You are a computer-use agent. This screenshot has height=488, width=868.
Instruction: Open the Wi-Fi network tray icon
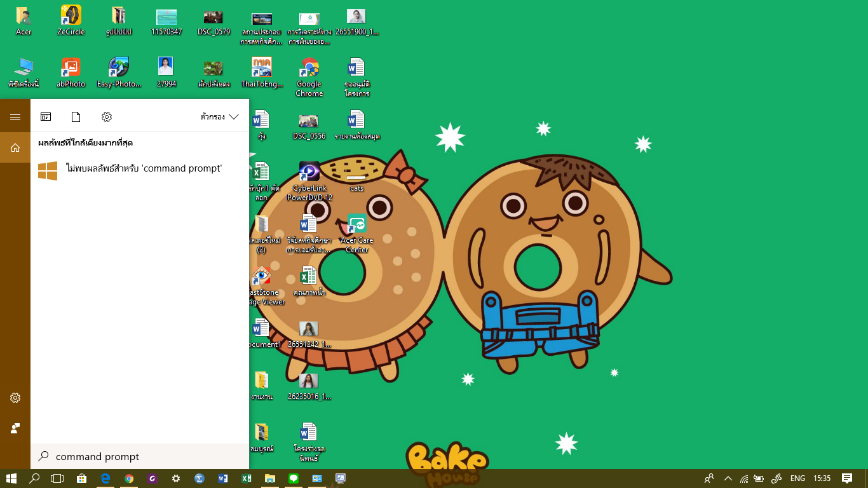[743, 478]
